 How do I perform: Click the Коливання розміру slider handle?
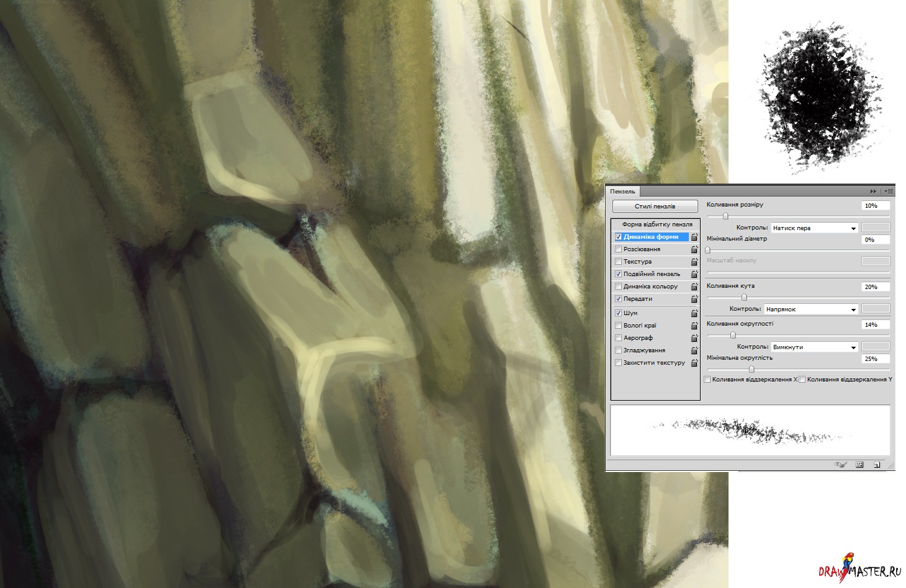[x=725, y=216]
